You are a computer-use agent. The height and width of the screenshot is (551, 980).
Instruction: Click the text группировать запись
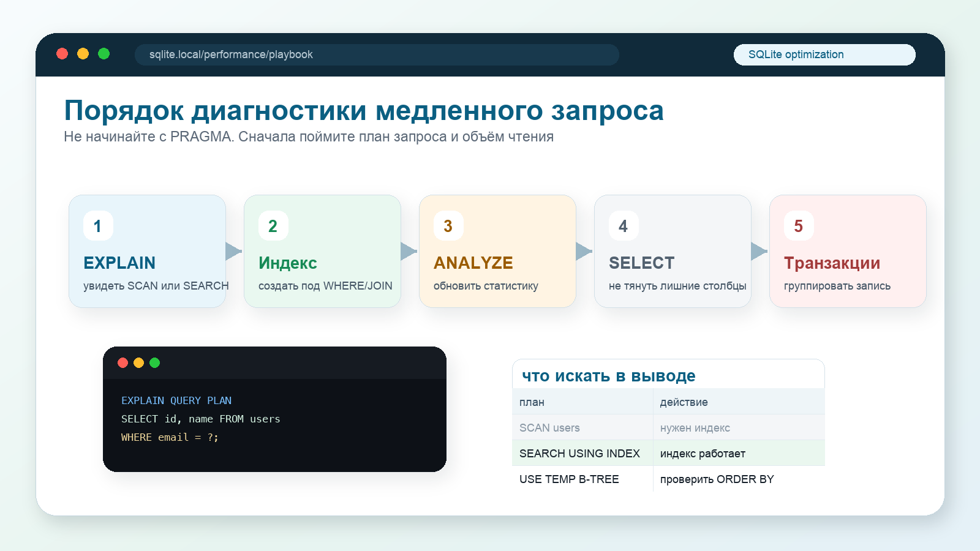click(x=837, y=286)
